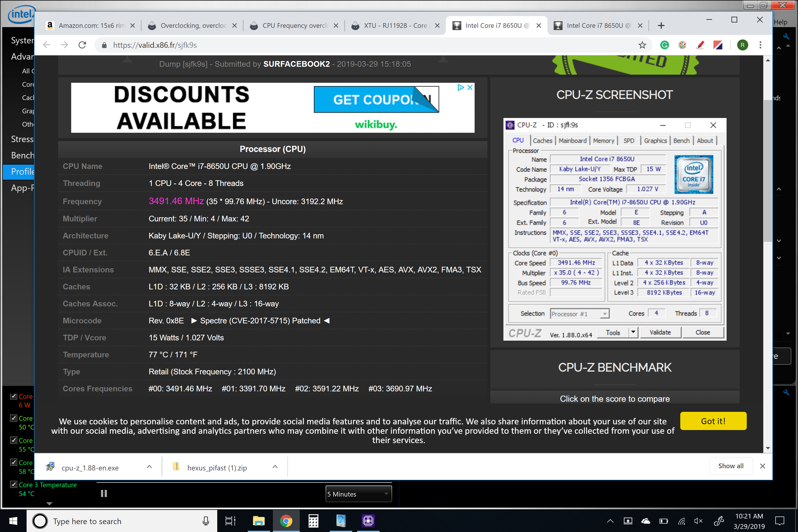
Task: Open Windows Start menu
Action: point(13,521)
